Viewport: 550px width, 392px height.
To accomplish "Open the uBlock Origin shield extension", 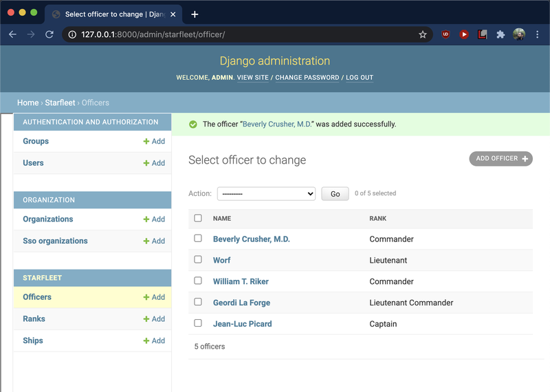I will tap(445, 34).
